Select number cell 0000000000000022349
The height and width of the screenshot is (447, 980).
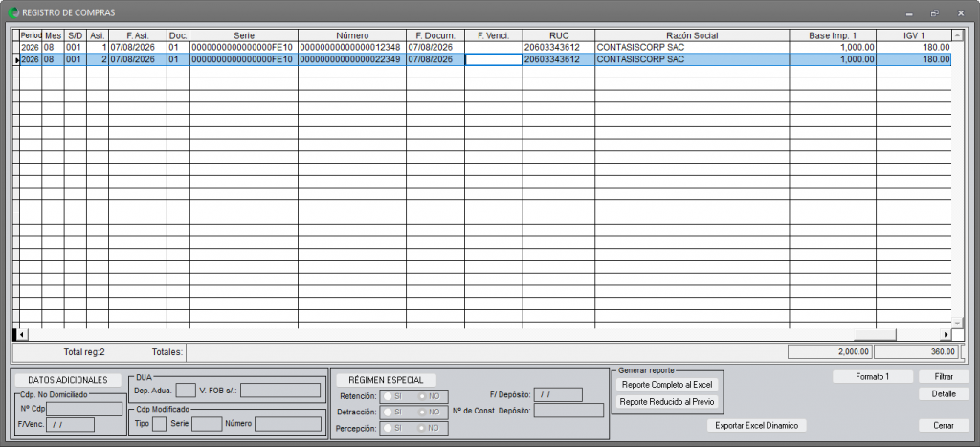tap(352, 59)
